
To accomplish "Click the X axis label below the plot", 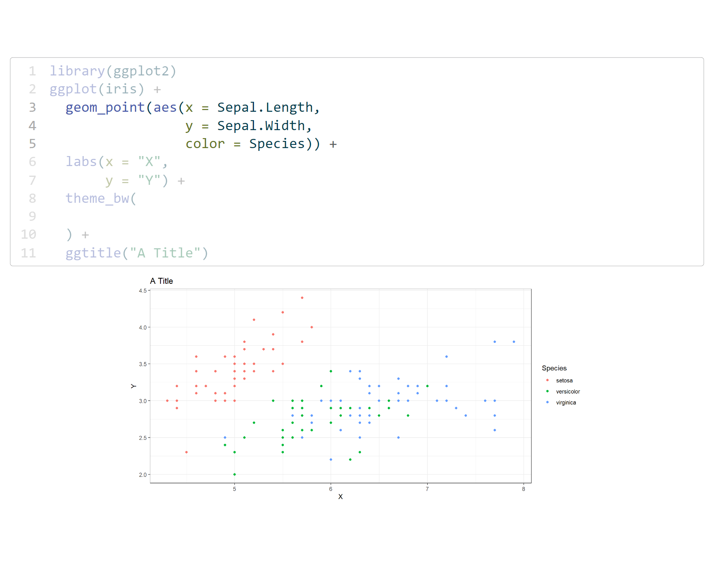I will 340,497.
